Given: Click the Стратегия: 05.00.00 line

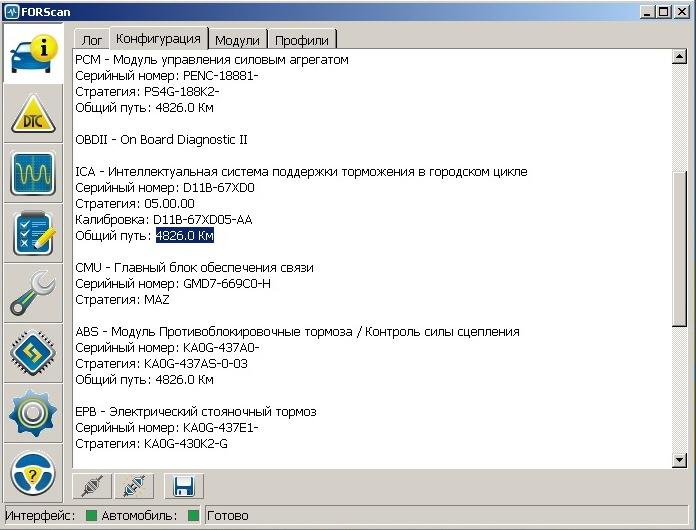Looking at the screenshot, I should click(135, 203).
